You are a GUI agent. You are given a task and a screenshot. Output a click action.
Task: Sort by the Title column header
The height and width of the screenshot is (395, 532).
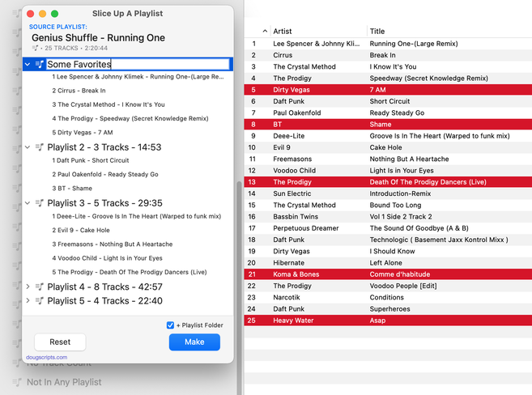(377, 32)
